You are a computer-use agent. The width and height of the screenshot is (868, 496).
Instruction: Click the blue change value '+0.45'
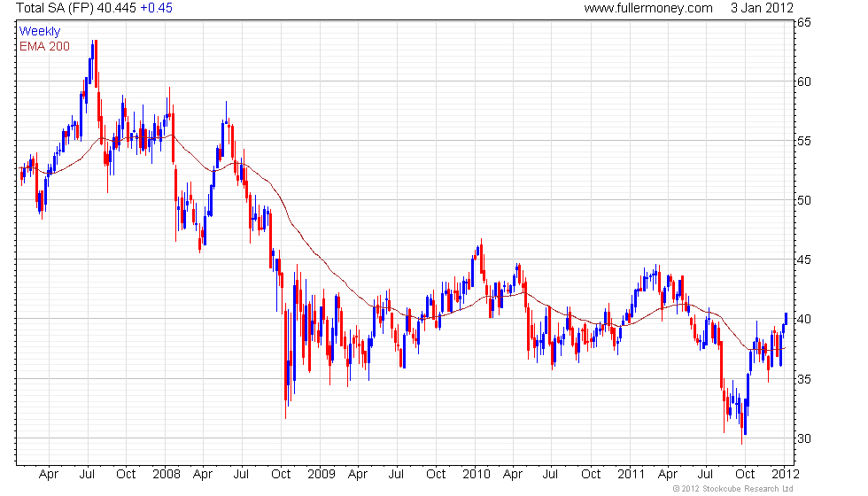pyautogui.click(x=156, y=8)
